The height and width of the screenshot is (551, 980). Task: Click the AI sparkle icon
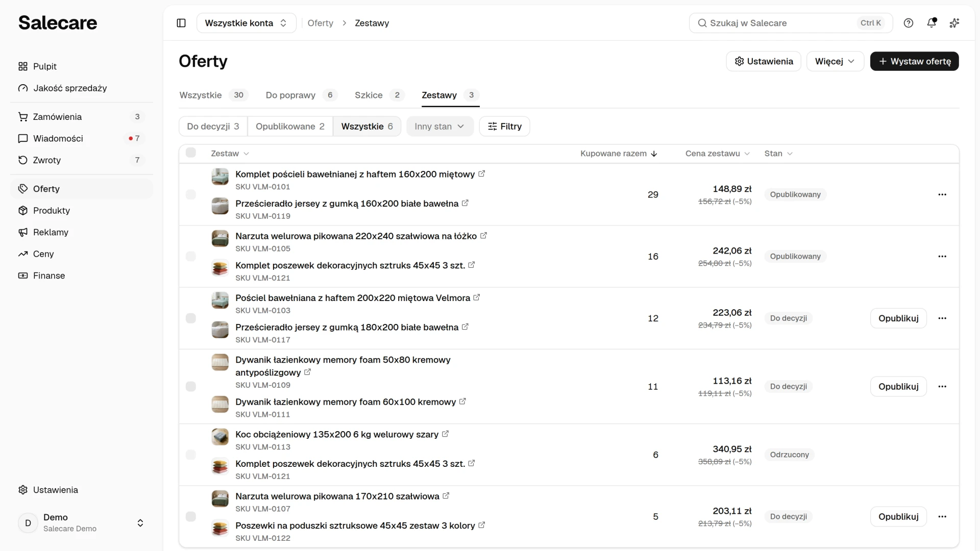[x=954, y=23]
